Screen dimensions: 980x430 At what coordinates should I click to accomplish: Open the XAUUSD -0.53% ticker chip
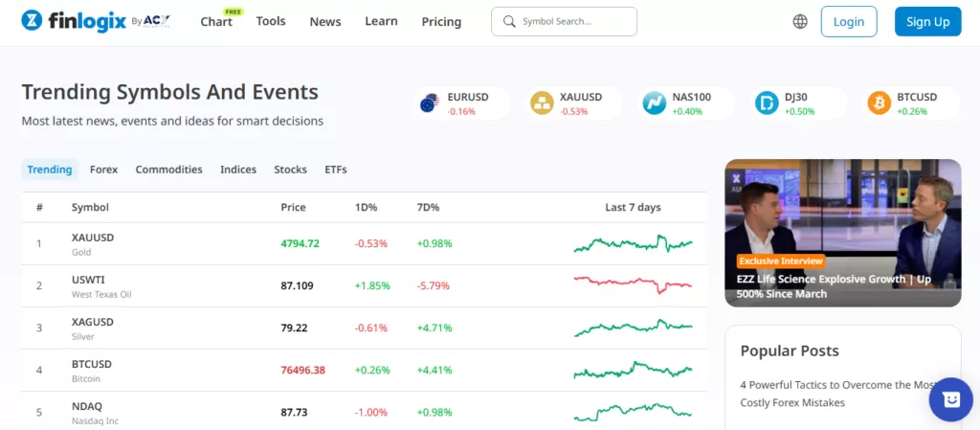(574, 103)
